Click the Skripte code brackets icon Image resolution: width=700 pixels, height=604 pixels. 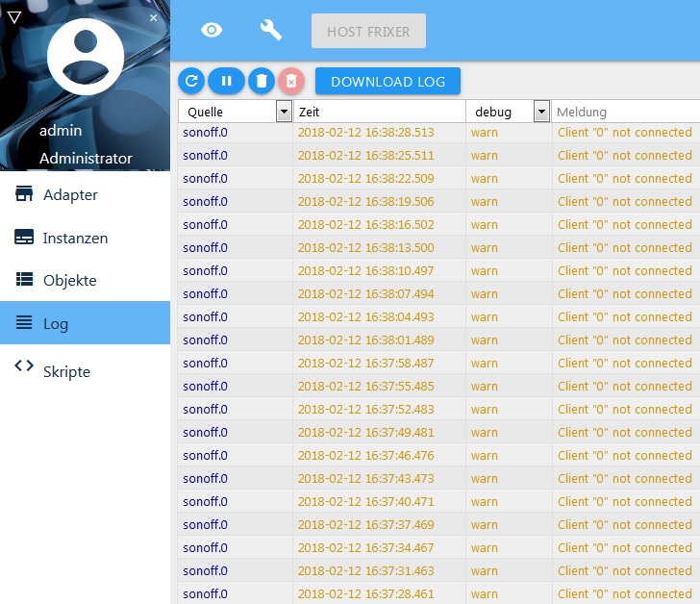[24, 366]
